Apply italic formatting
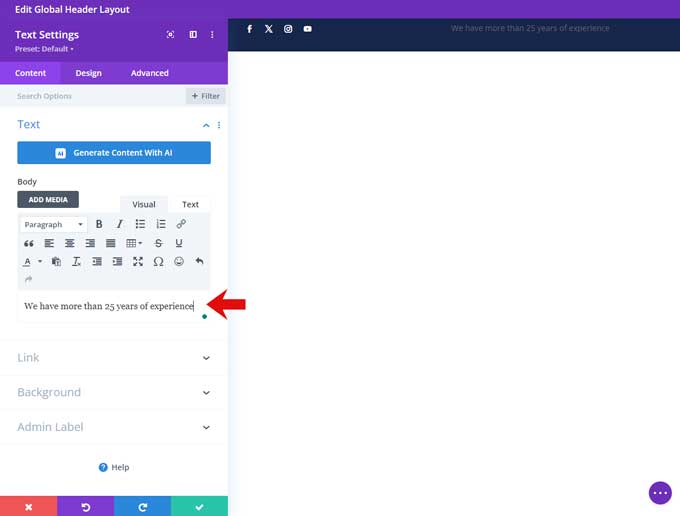This screenshot has width=680, height=516. (119, 224)
